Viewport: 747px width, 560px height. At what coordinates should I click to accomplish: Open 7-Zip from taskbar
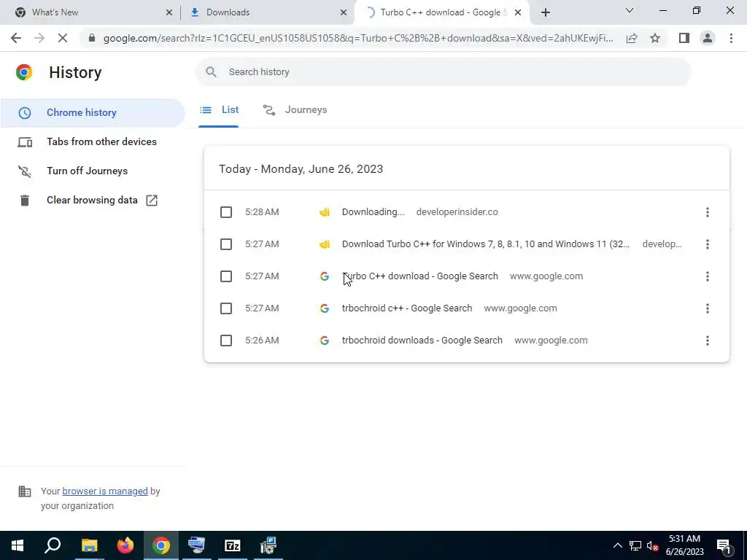coord(232,545)
